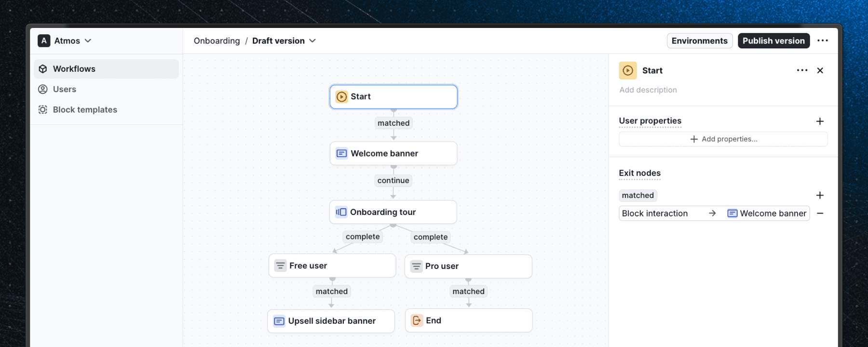The height and width of the screenshot is (347, 868).
Task: Add a new user property with plus icon
Action: click(x=820, y=121)
